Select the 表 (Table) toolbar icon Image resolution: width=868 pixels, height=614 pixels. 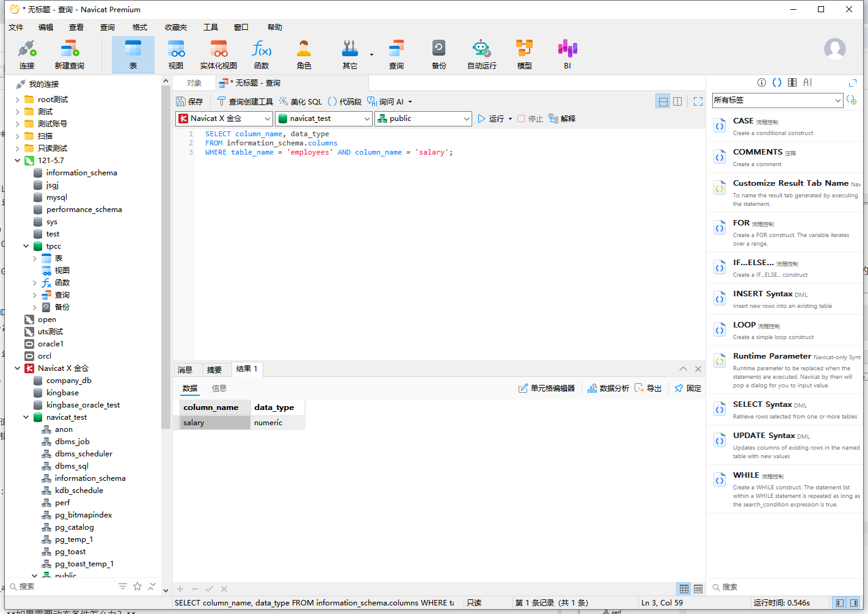point(133,54)
